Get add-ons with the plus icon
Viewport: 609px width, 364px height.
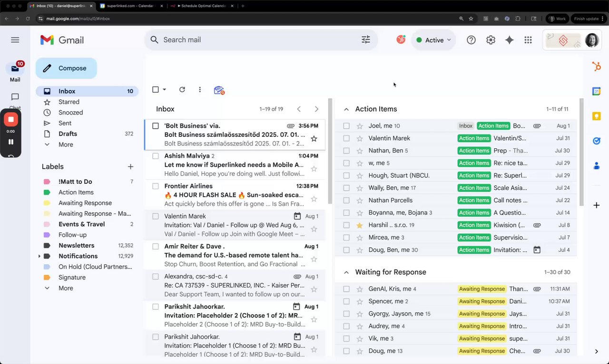coord(596,205)
